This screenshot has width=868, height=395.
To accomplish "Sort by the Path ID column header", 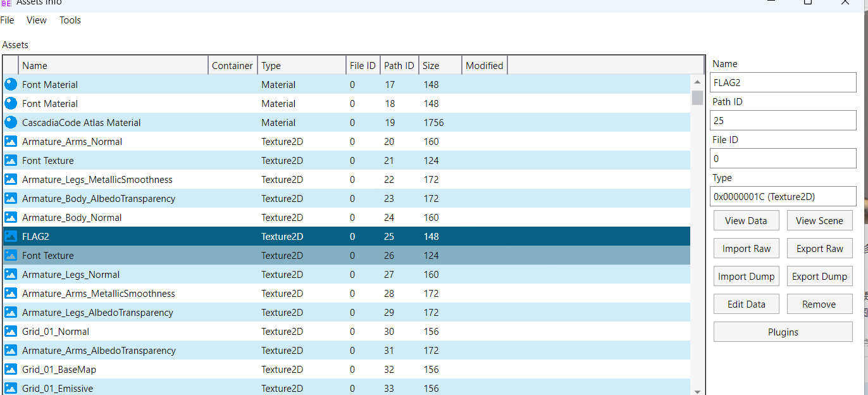I will pos(399,65).
